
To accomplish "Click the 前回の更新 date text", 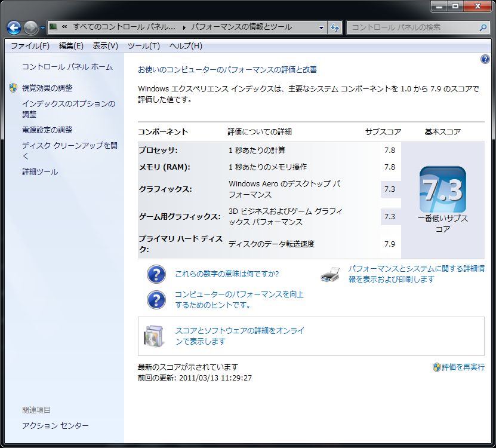I will (195, 378).
